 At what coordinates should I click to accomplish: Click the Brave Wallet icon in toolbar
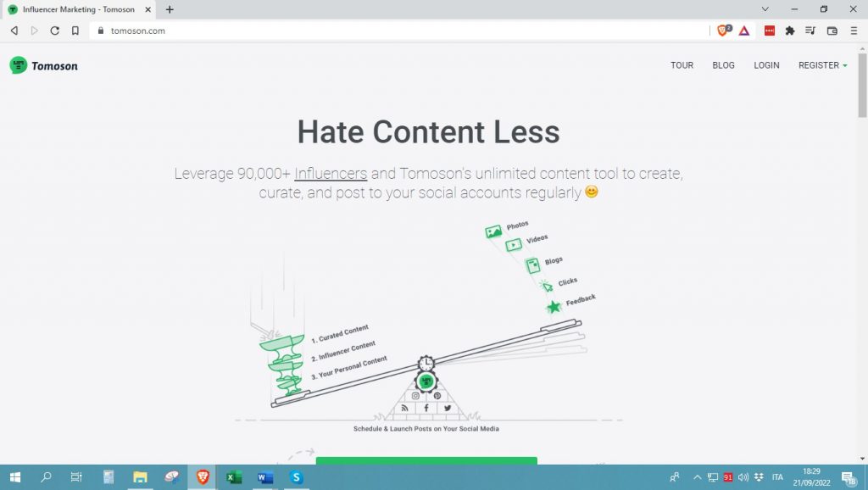pyautogui.click(x=832, y=31)
